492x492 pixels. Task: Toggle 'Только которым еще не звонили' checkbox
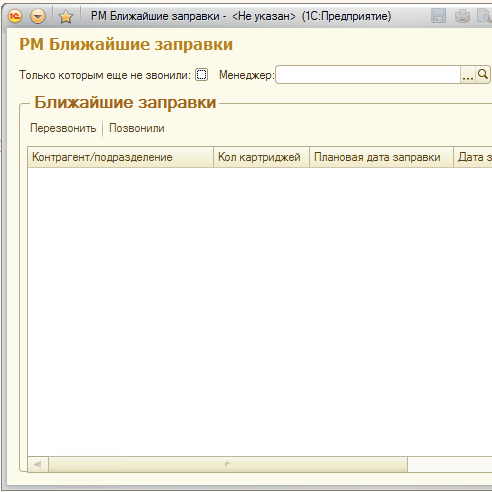point(201,75)
